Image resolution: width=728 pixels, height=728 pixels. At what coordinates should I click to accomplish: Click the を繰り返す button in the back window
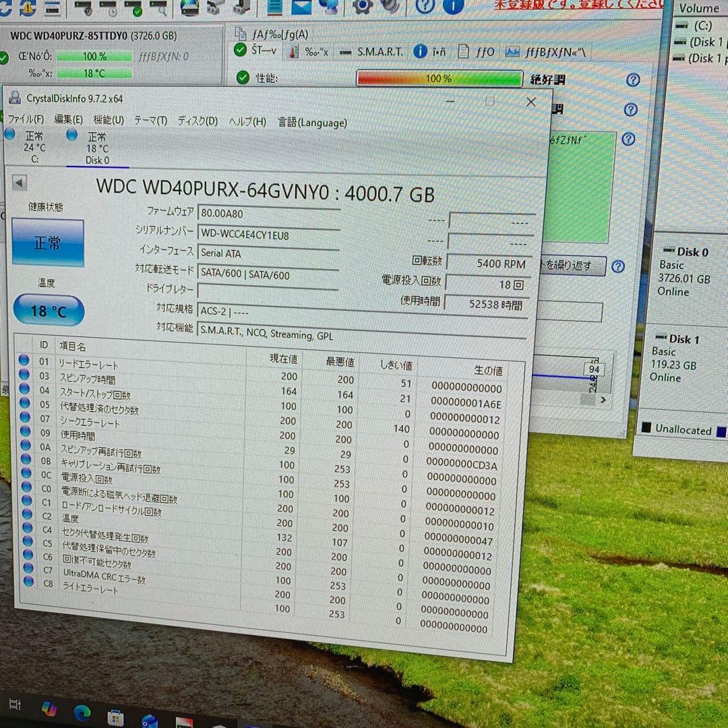pos(572,266)
